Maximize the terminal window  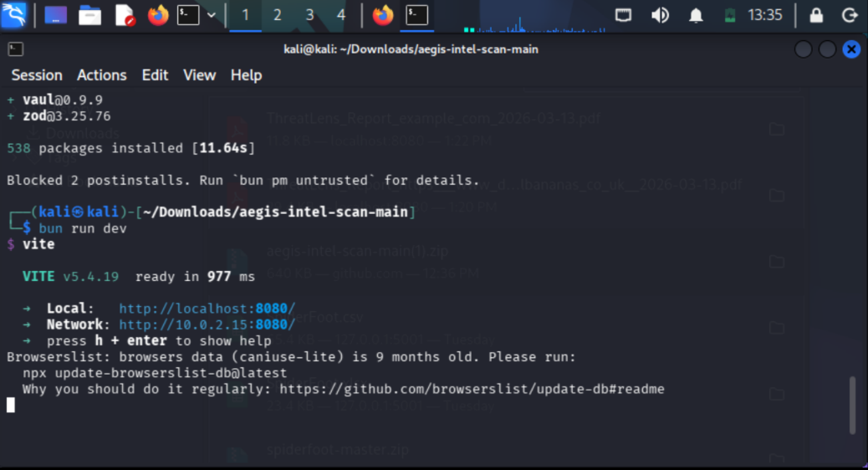(x=827, y=49)
